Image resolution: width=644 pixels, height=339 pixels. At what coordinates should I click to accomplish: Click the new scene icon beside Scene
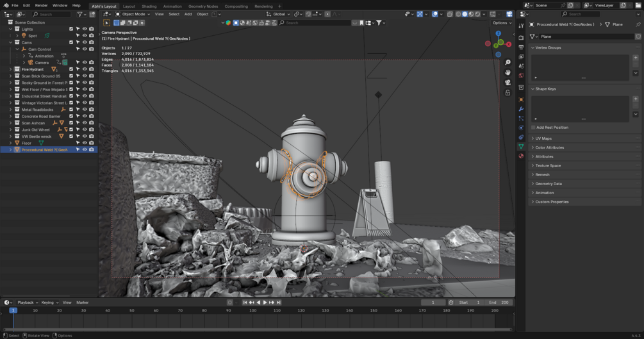point(570,5)
